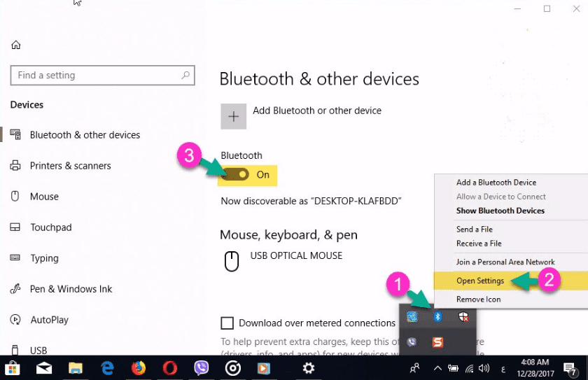Go to Touchpad settings in sidebar
This screenshot has width=588, height=380.
[51, 227]
